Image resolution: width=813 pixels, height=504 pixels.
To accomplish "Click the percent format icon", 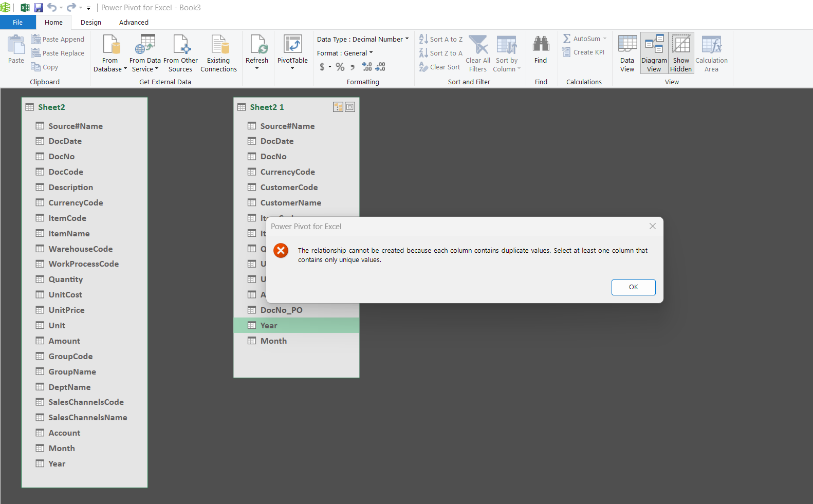I will point(340,67).
